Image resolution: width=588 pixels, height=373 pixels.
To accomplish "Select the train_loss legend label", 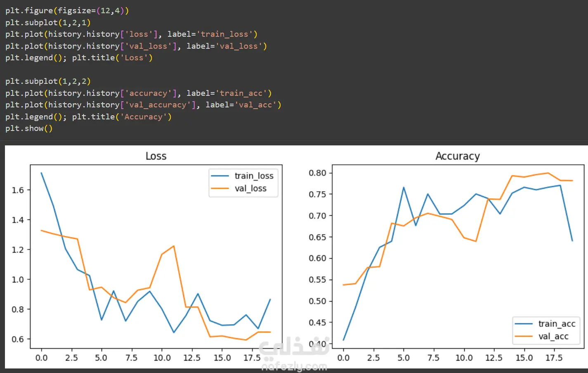I will (254, 176).
